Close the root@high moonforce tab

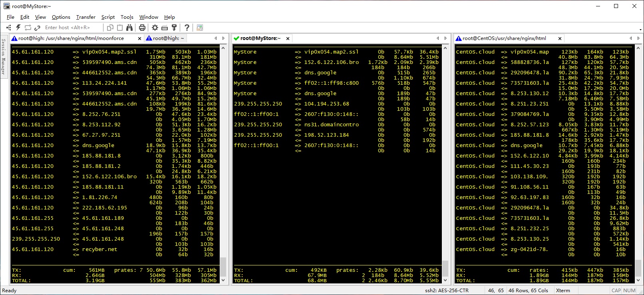[x=139, y=38]
